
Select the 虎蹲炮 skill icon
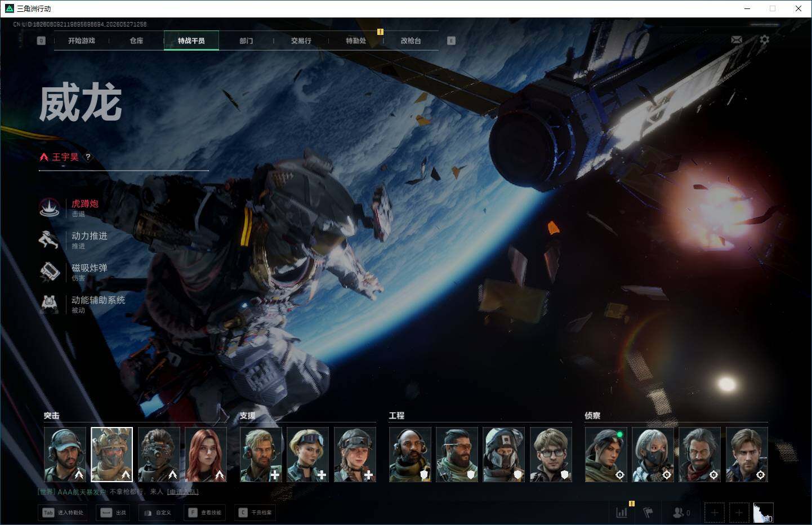pos(50,208)
